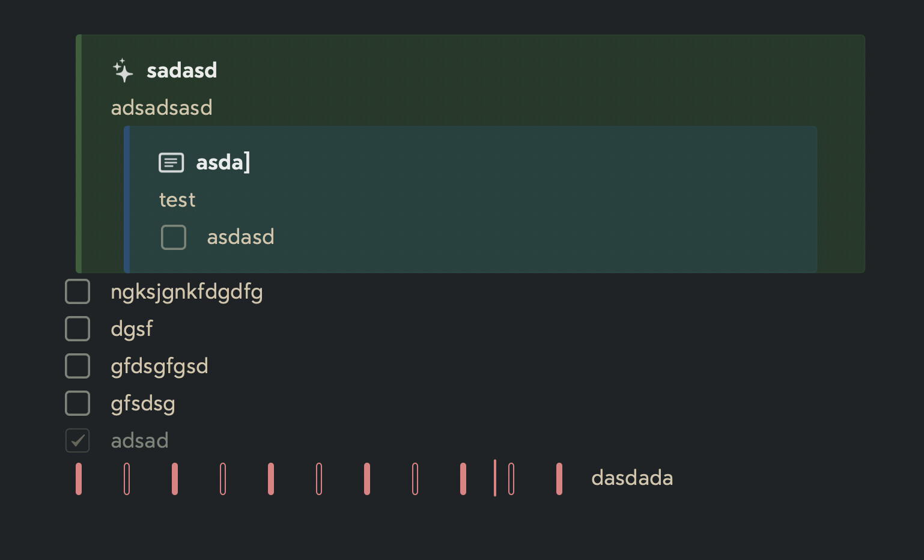Screen dimensions: 924x560
Task: Click the "asda]" nested callout title
Action: coord(223,162)
